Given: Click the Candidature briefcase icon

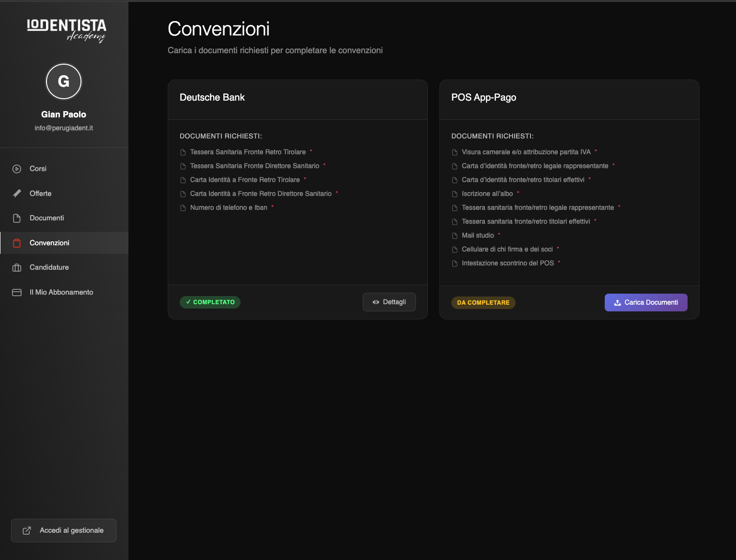Looking at the screenshot, I should 17,267.
